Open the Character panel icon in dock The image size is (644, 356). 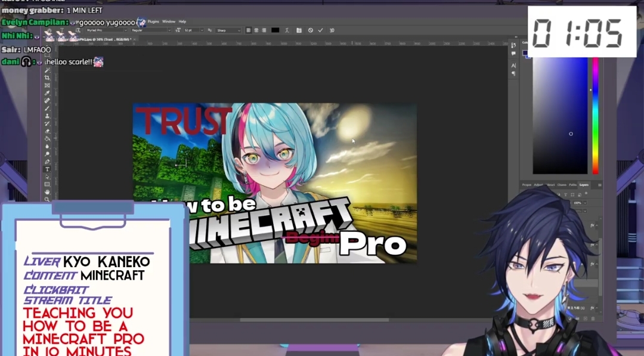coord(513,65)
